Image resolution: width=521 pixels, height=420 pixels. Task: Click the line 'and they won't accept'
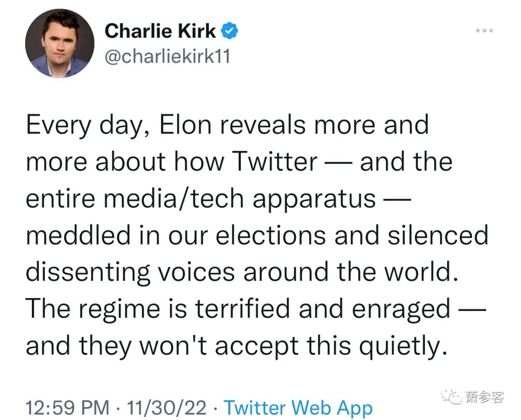click(236, 346)
